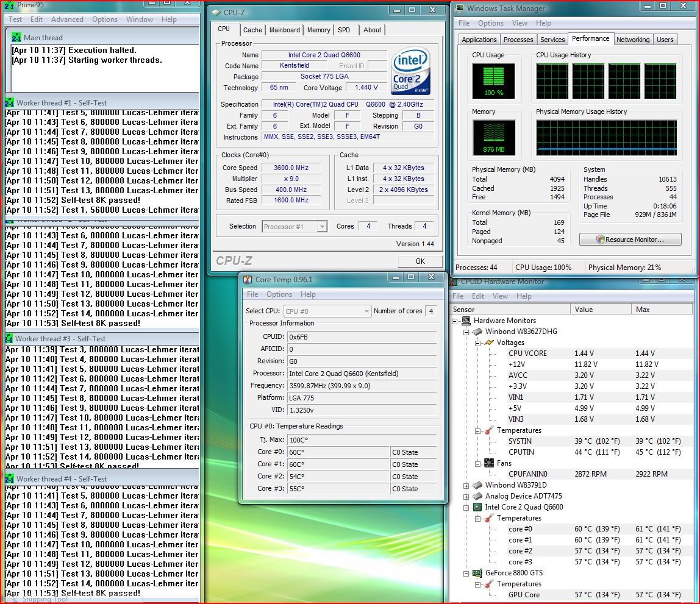Screen dimensions: 700x604
Task: Click the Windows Task Manager title icon
Action: (459, 8)
